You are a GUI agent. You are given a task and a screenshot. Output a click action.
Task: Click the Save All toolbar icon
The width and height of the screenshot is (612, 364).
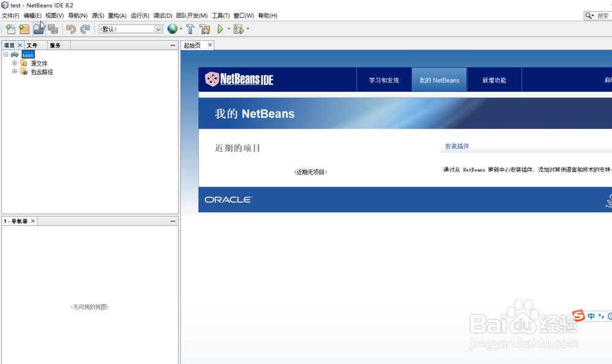point(53,29)
